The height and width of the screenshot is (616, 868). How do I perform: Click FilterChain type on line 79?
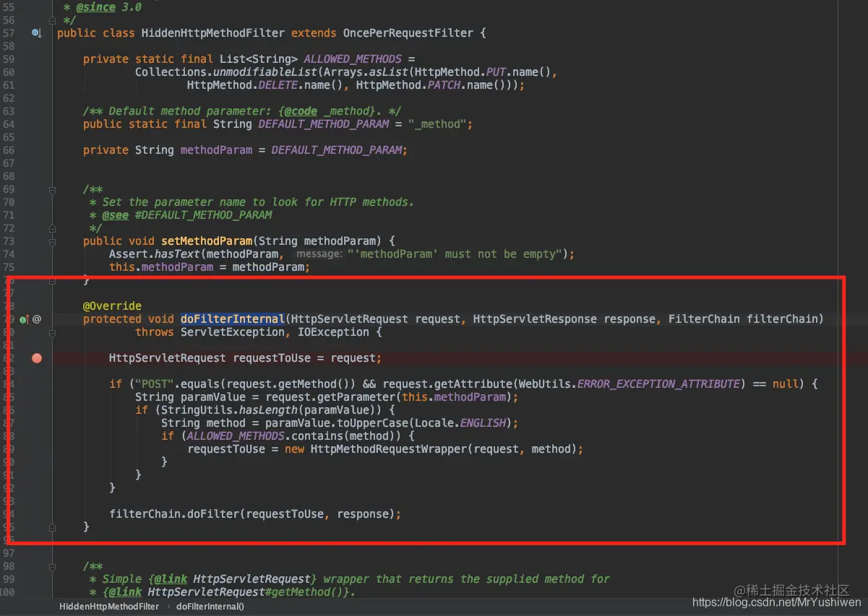coord(705,319)
